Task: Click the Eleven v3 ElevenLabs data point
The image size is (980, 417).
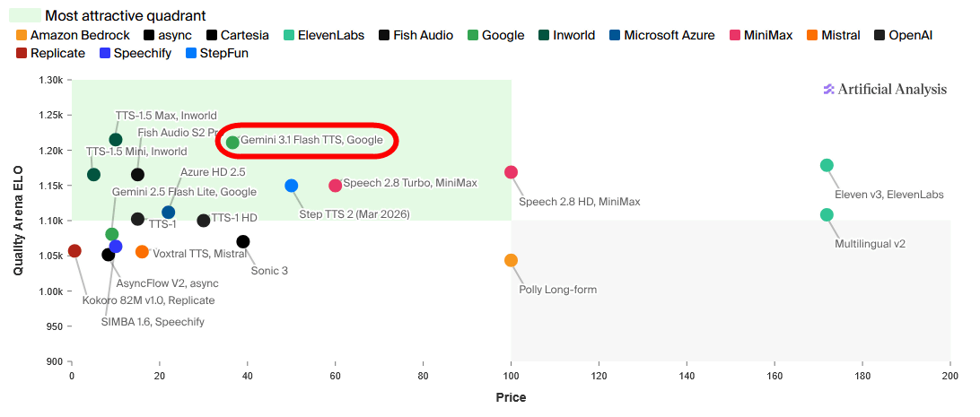Action: (x=827, y=165)
